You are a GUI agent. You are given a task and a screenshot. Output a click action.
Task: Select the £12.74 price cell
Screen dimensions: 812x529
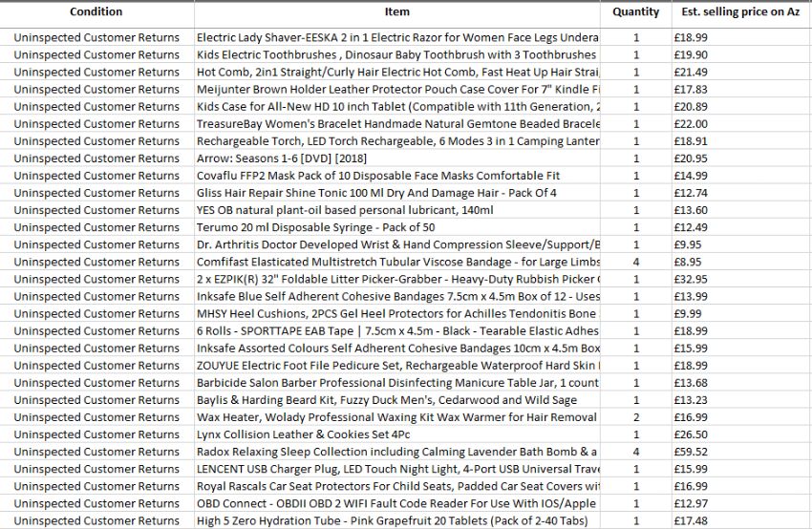[741, 193]
